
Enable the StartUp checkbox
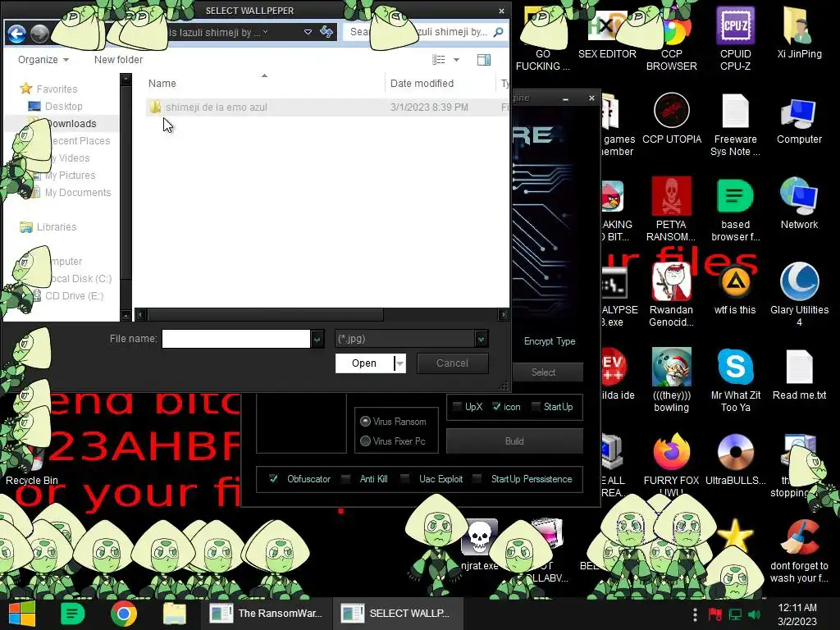[535, 407]
